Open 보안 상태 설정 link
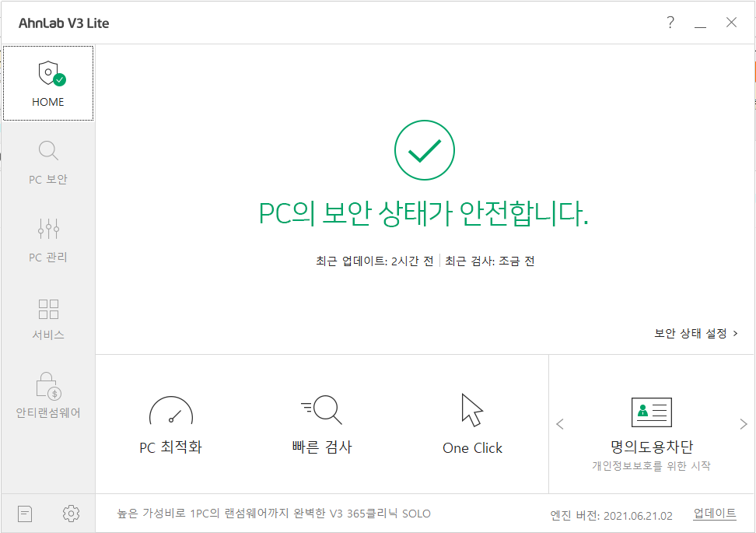Image resolution: width=756 pixels, height=533 pixels. click(x=696, y=333)
